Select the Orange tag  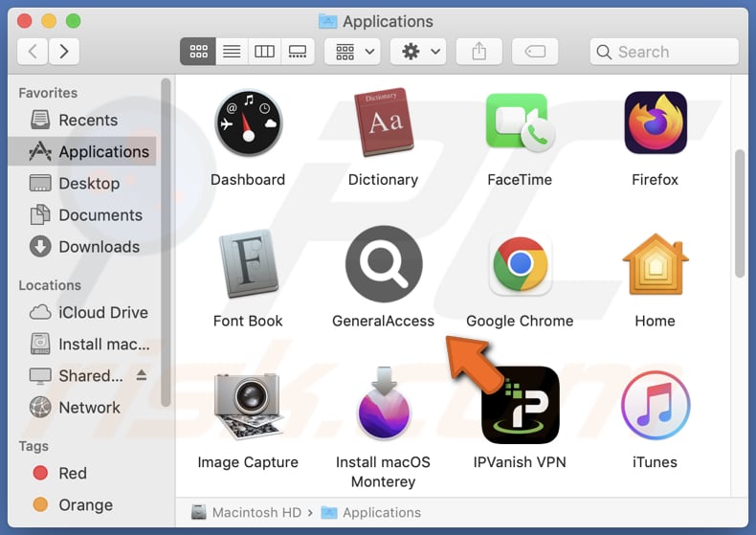(82, 504)
